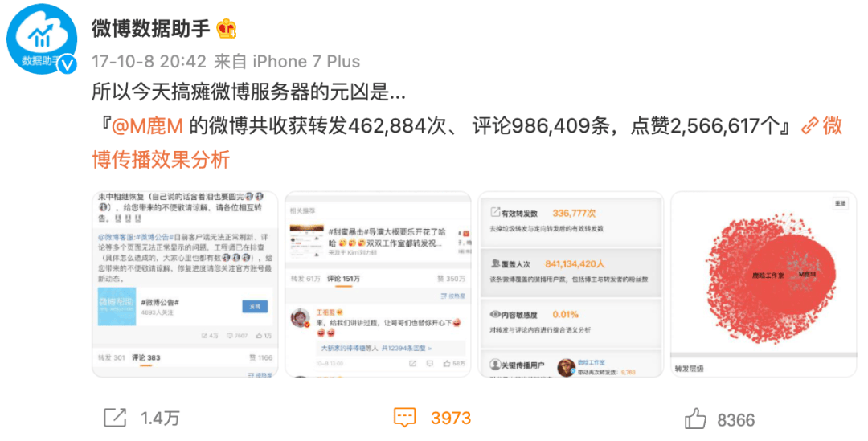The width and height of the screenshot is (868, 441).
Task: Open the @M鹿M user mention
Action: pyautogui.click(x=147, y=126)
